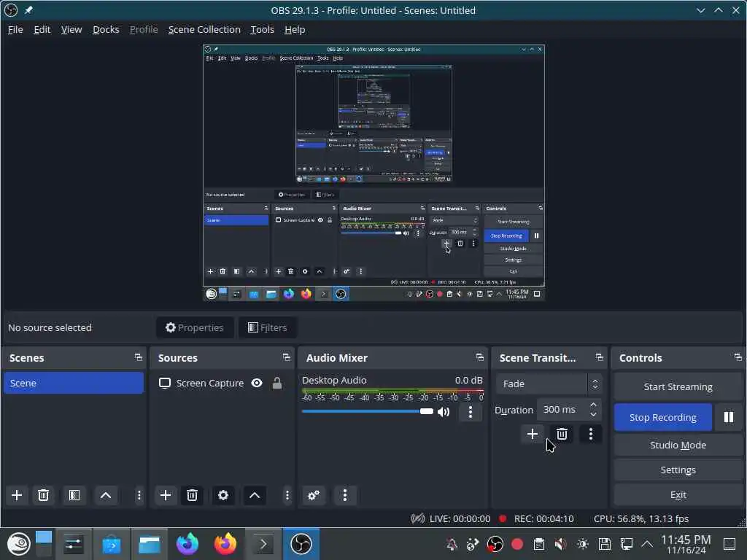Open source properties gear in Sources dock
This screenshot has height=560, width=747.
click(x=223, y=495)
